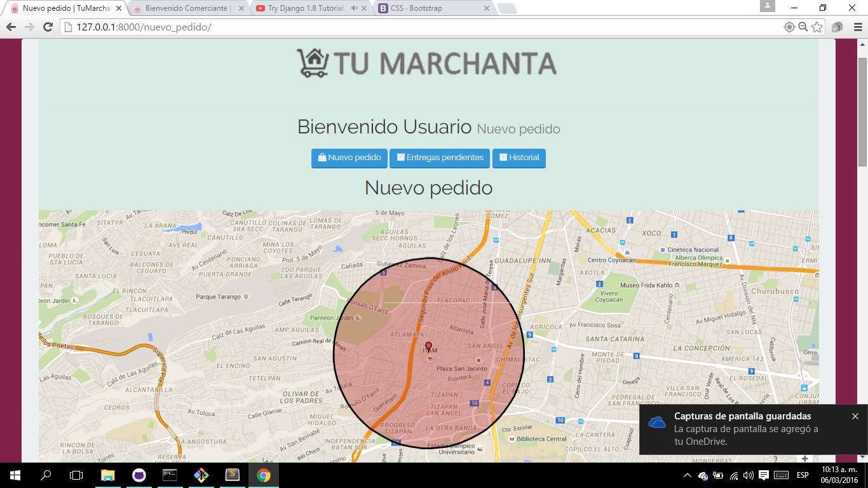Viewport: 868px width, 488px height.
Task: Click Centro Coyoacán label on map
Action: [x=612, y=260]
